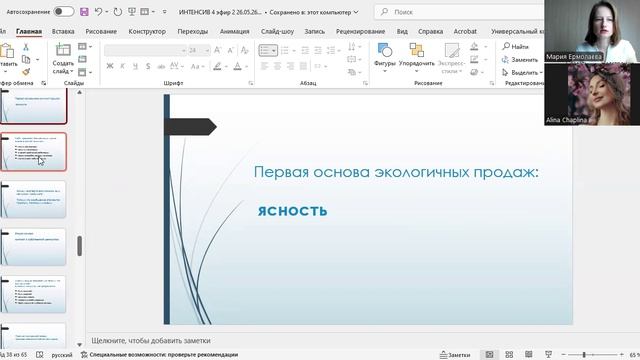Open the Acrobat tab
The width and height of the screenshot is (640, 360).
pyautogui.click(x=465, y=31)
